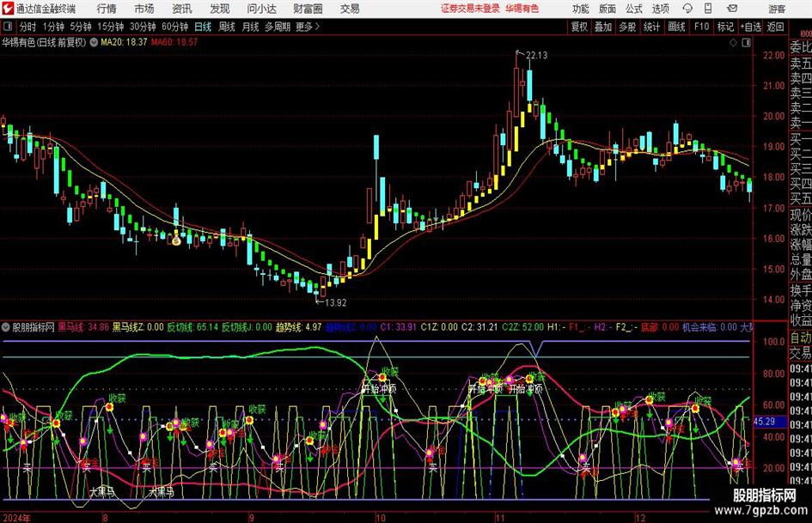The height and width of the screenshot is (523, 812).
Task: Click the 证券交易未登录 login link
Action: [x=470, y=9]
